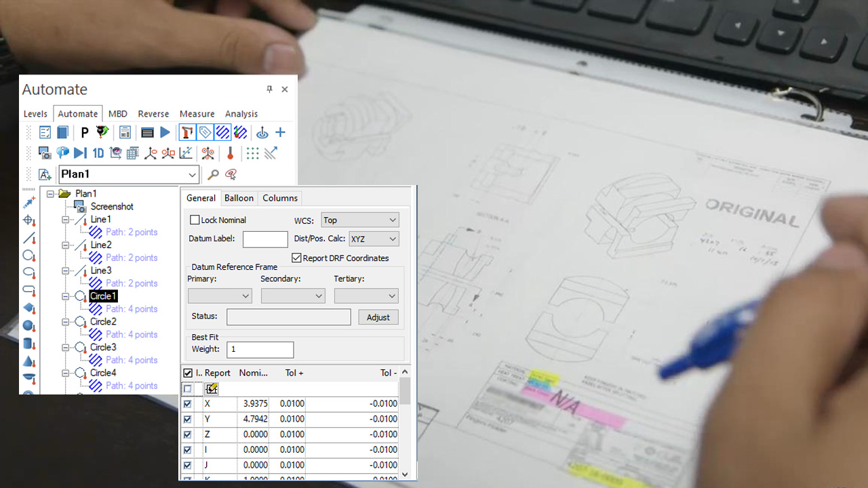
Task: Uncheck the X row checkbox
Action: pyautogui.click(x=188, y=403)
